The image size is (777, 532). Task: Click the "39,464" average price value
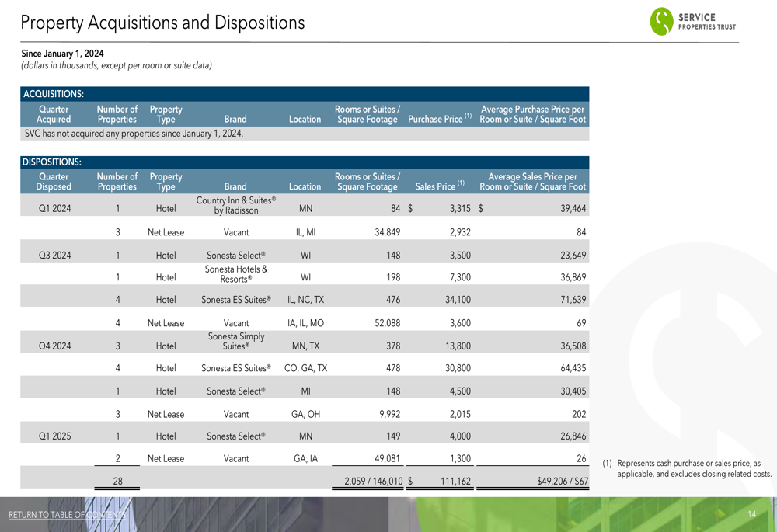pos(573,209)
